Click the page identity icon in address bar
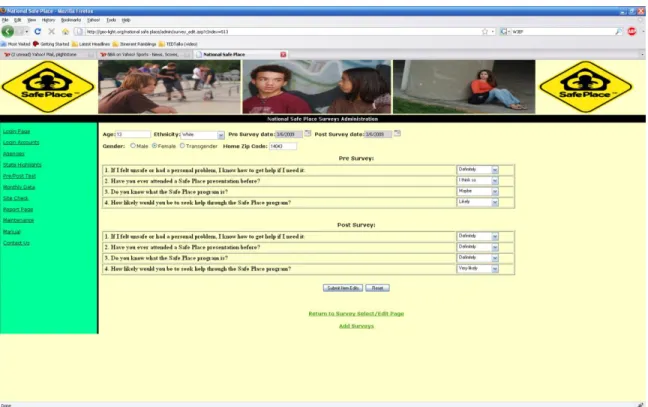Image resolution: width=648 pixels, height=407 pixels. 79,31
